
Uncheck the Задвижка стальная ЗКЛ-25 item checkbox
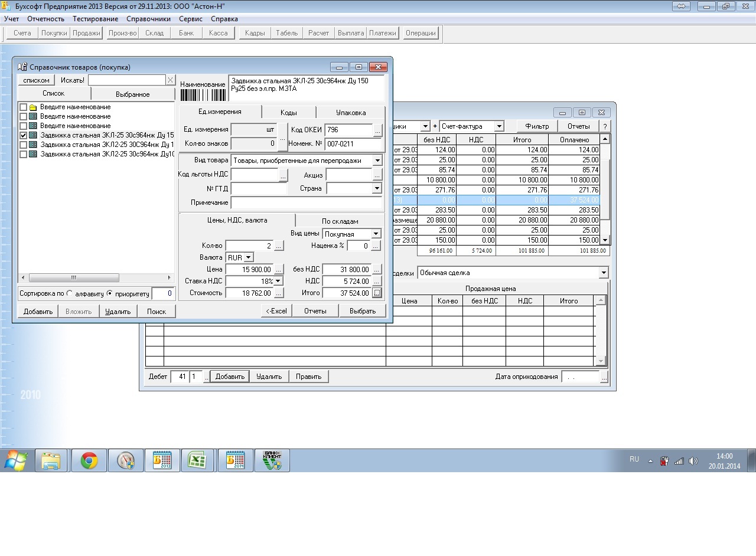coord(24,136)
